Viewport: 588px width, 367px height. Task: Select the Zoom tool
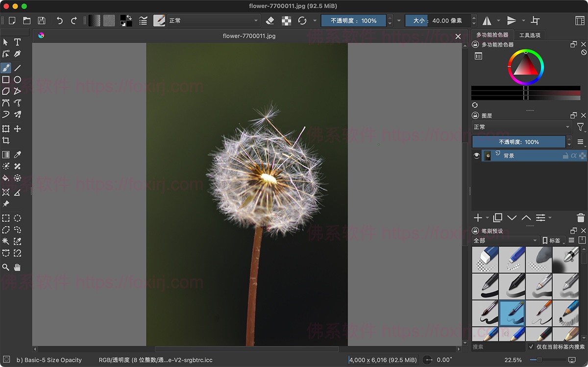(x=6, y=267)
